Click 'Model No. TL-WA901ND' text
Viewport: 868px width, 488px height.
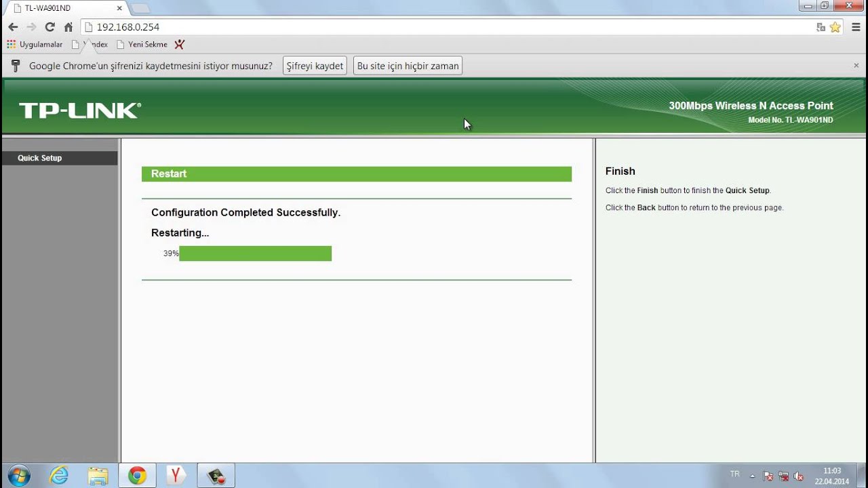[791, 120]
